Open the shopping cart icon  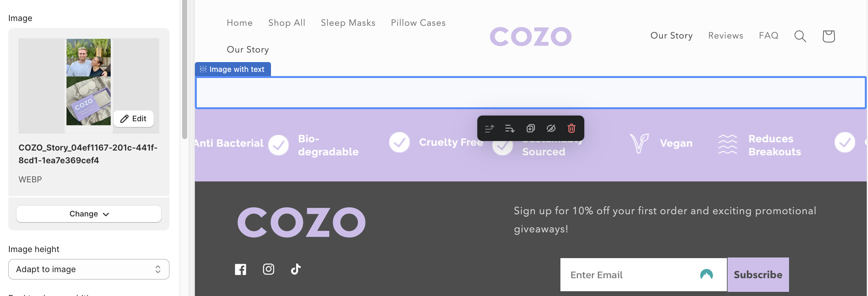pyautogui.click(x=828, y=36)
